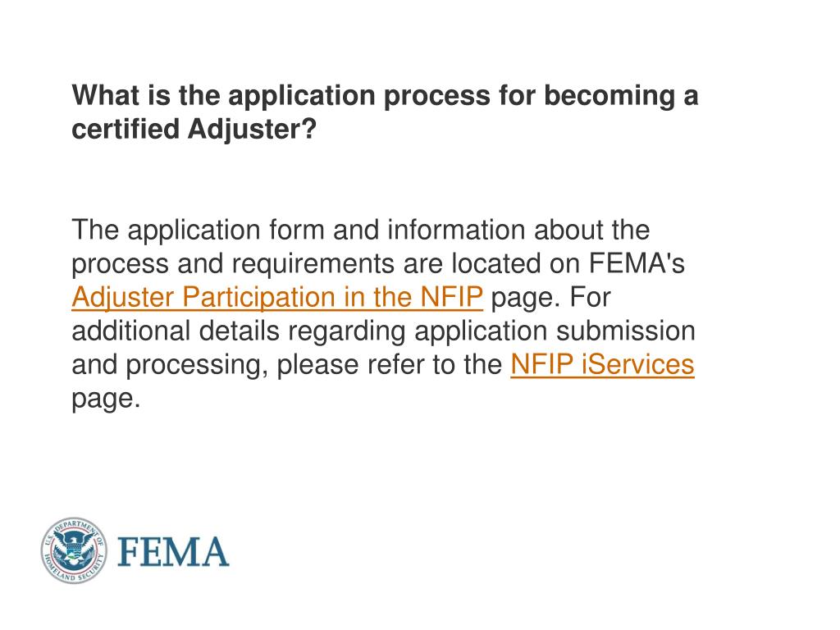Screen dimensions: 840x630
Task: Click the Homeland Security seal icon
Action: tap(74, 550)
